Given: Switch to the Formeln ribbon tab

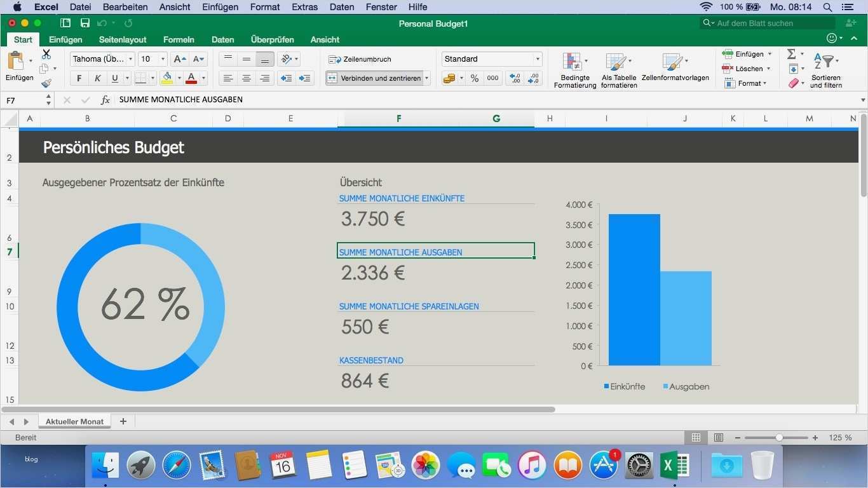Looking at the screenshot, I should tap(179, 39).
